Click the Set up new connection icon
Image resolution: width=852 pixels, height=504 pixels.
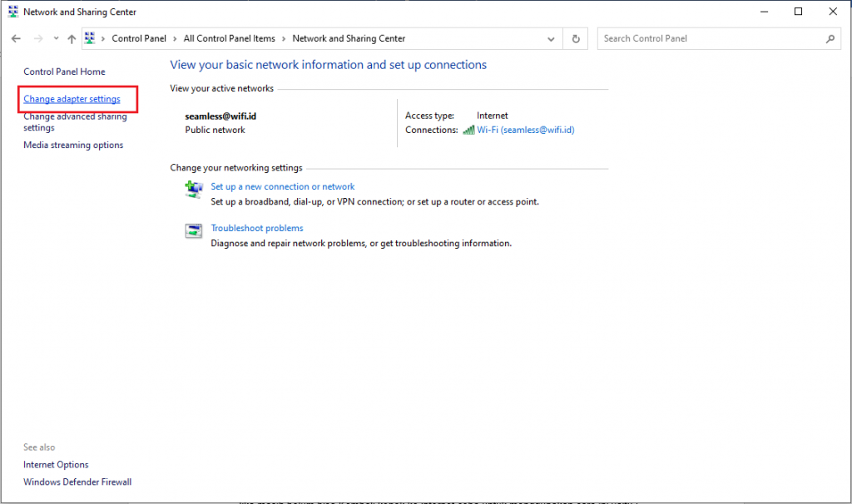pos(194,190)
